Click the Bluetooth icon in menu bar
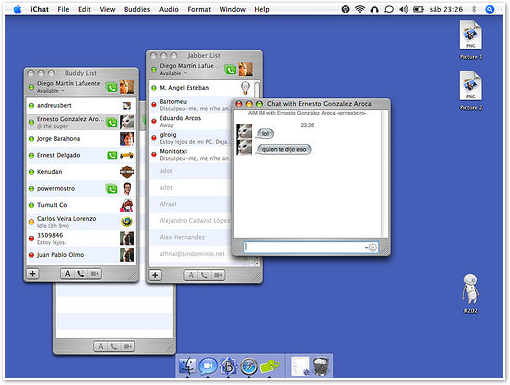This screenshot has height=385, width=510. 474,9
